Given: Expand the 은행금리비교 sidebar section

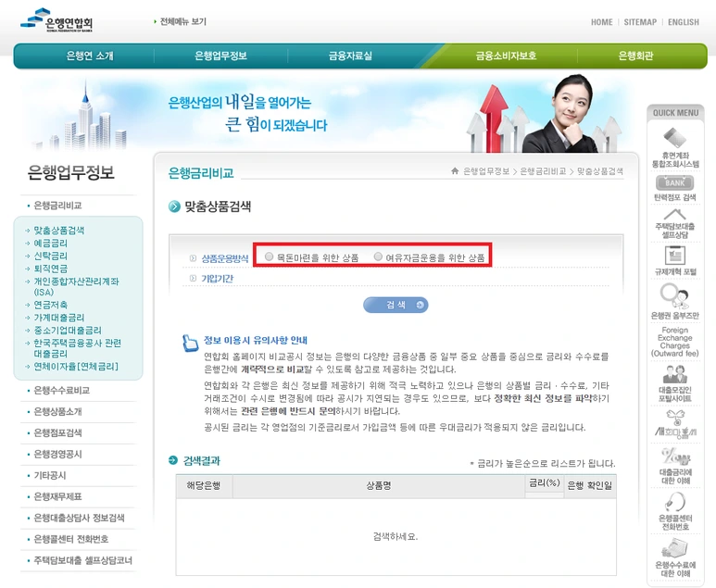Looking at the screenshot, I should [x=57, y=206].
